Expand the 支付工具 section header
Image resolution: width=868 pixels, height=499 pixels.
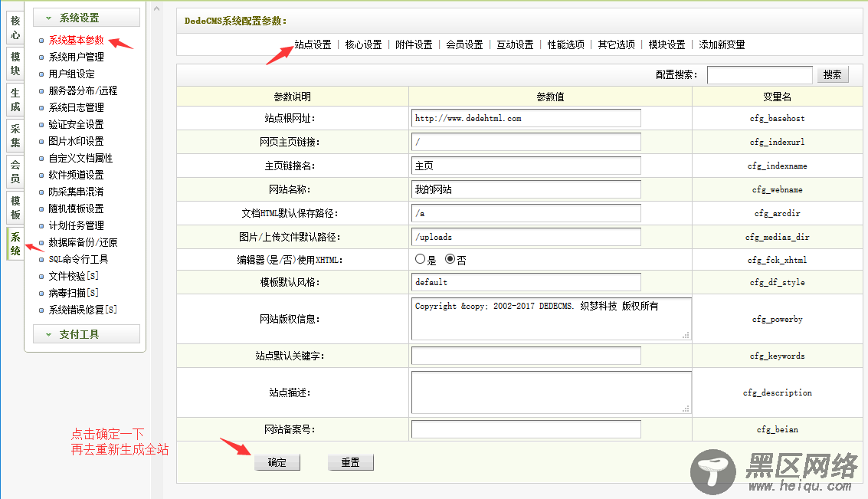point(87,334)
